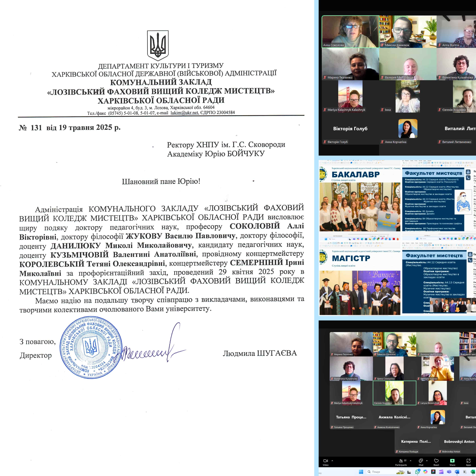Launch Copilot from the taskbar
Image resolution: width=476 pixels, height=476 pixels.
pyautogui.click(x=426, y=472)
